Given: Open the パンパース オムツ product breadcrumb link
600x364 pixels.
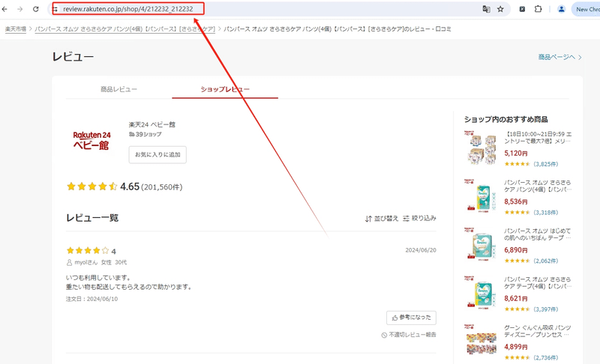Looking at the screenshot, I should click(x=125, y=29).
